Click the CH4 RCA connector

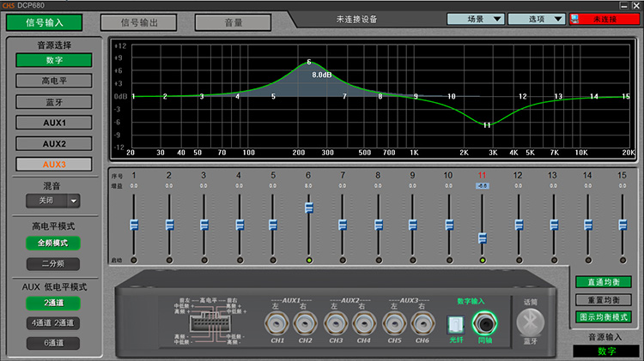pos(363,322)
